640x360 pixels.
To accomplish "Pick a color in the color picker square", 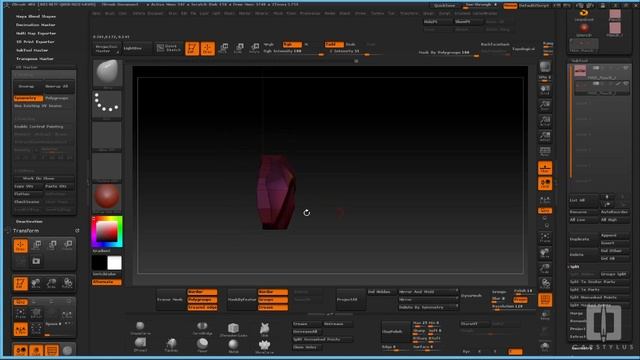I will [107, 232].
